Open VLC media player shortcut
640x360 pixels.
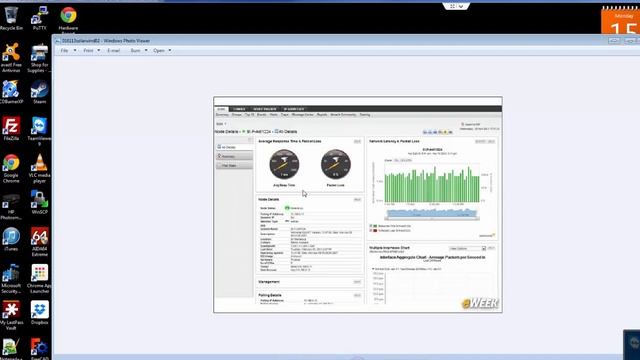(x=39, y=168)
